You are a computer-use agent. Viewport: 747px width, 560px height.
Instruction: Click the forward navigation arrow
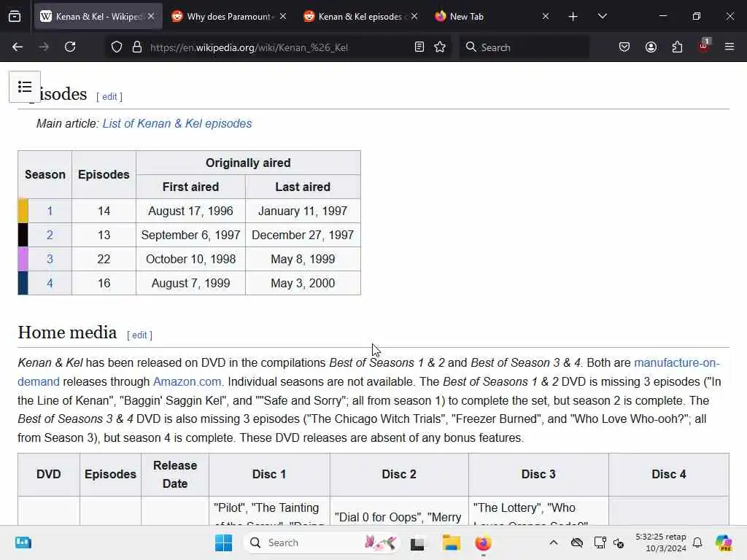click(x=44, y=47)
